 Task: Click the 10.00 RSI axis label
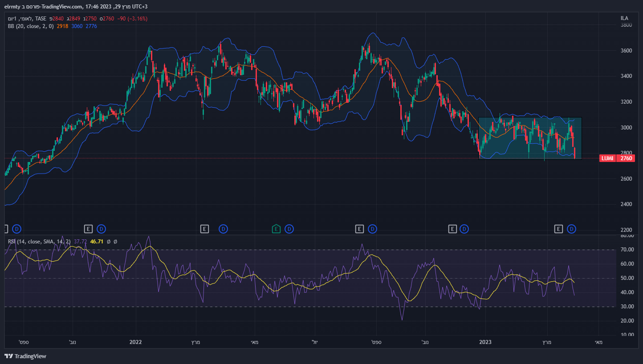[627, 335]
